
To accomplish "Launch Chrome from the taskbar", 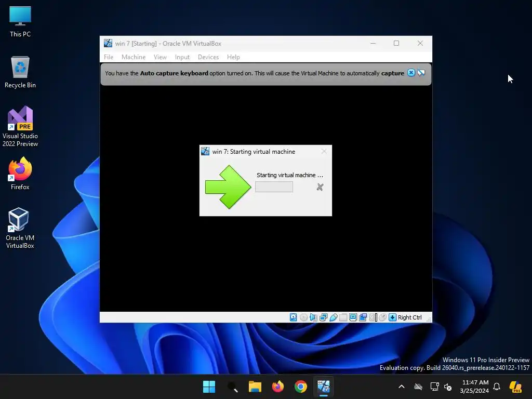I will pos(301,387).
